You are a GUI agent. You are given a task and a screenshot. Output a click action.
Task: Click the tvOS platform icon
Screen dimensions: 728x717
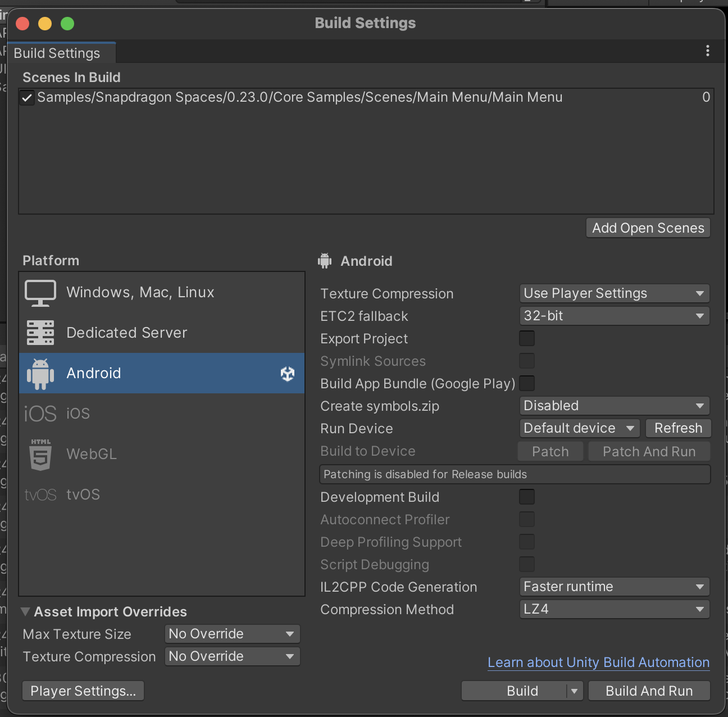click(x=40, y=495)
